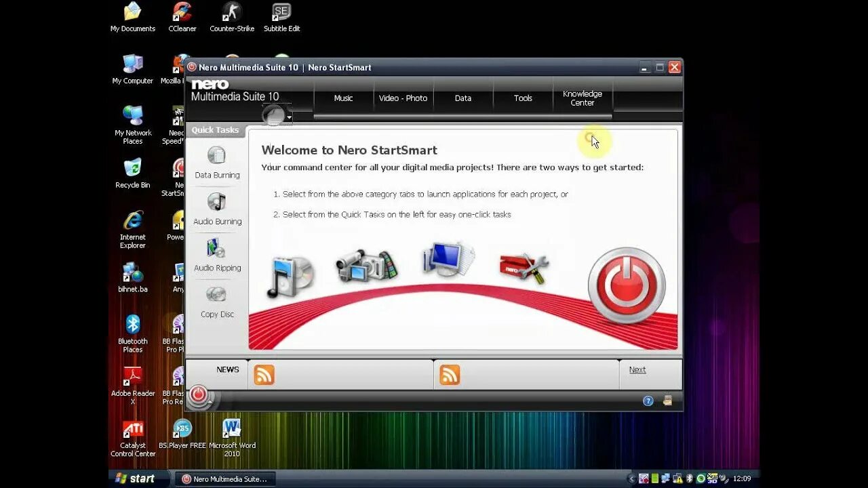Click the video camera and film illustration
The height and width of the screenshot is (488, 868).
[x=367, y=266]
